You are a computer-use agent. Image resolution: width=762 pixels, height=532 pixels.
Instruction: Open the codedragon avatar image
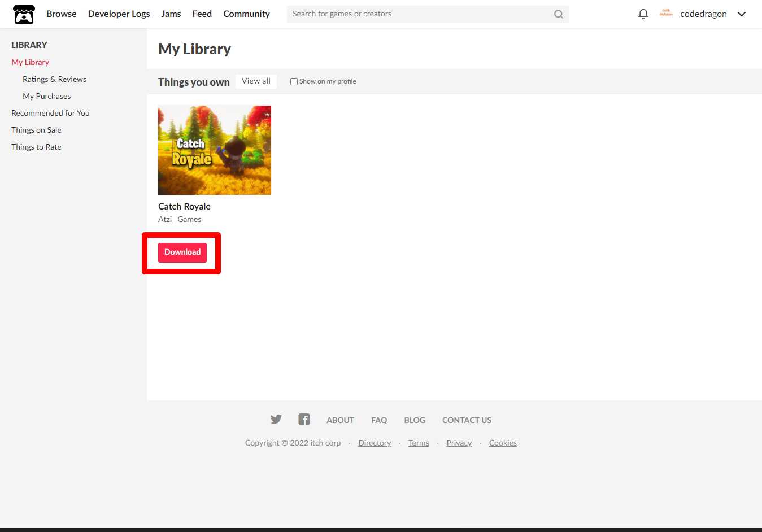pyautogui.click(x=666, y=14)
